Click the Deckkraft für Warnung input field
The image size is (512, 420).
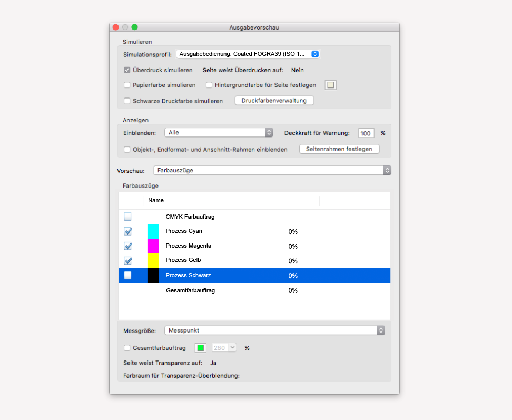tap(366, 133)
